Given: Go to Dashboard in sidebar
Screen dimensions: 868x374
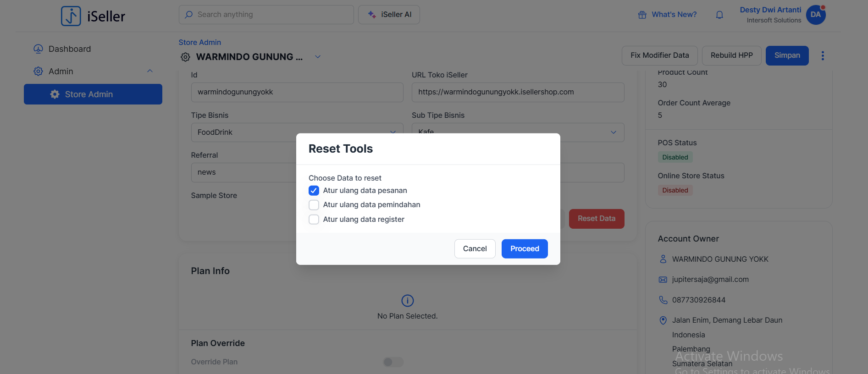Looking at the screenshot, I should (x=69, y=49).
